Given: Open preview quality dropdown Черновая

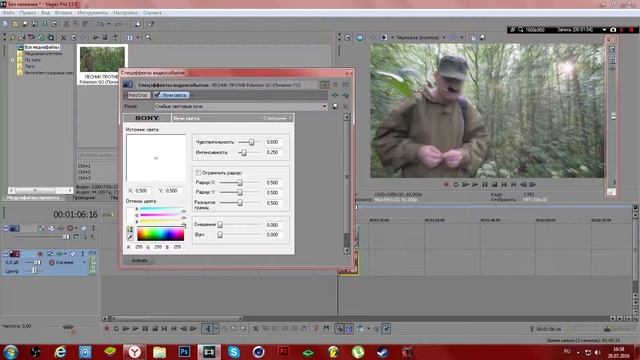Looking at the screenshot, I should tap(420, 38).
